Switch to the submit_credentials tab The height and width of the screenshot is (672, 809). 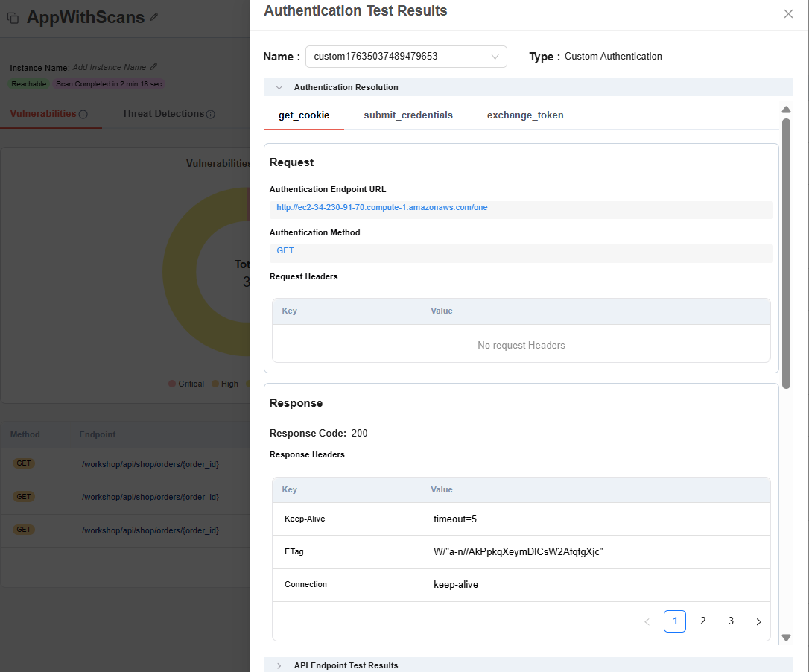tap(408, 115)
